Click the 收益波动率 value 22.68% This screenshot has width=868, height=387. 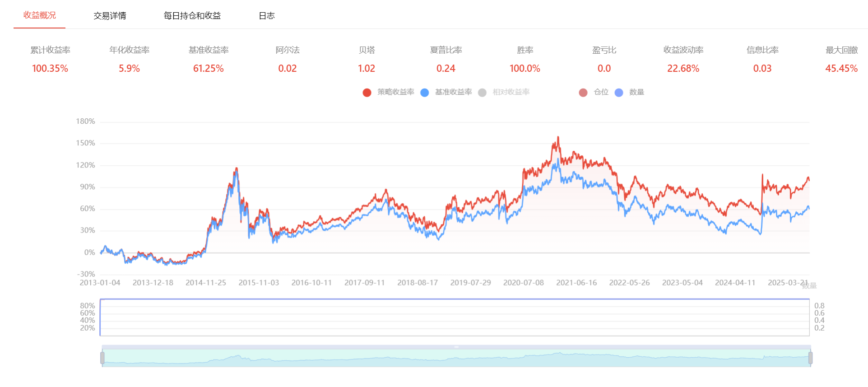[x=683, y=69]
